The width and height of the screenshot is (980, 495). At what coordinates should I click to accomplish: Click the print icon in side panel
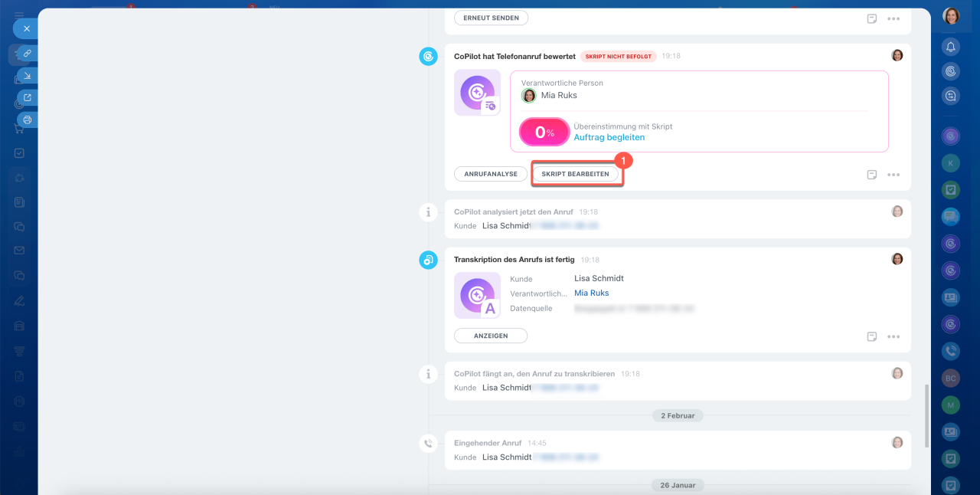tap(27, 120)
